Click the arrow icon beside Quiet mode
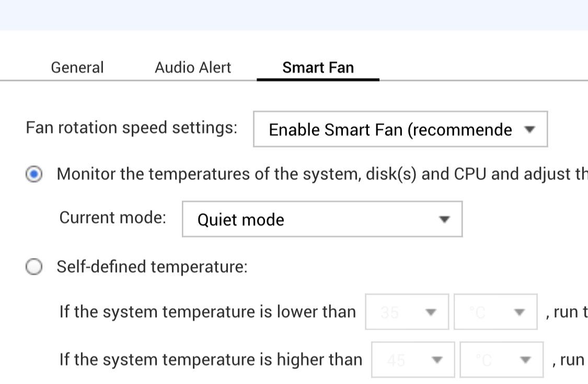This screenshot has width=588, height=384. 444,219
